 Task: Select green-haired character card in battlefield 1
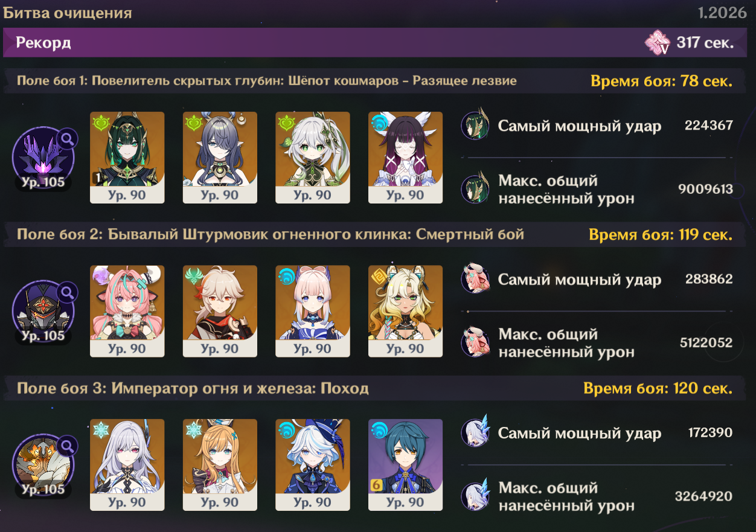pyautogui.click(x=127, y=157)
